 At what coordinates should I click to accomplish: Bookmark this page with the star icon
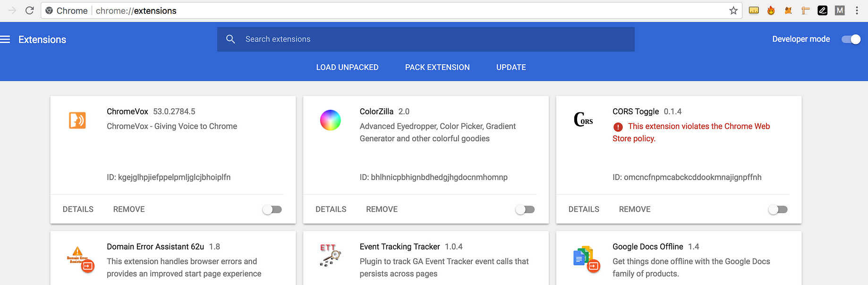(x=733, y=10)
